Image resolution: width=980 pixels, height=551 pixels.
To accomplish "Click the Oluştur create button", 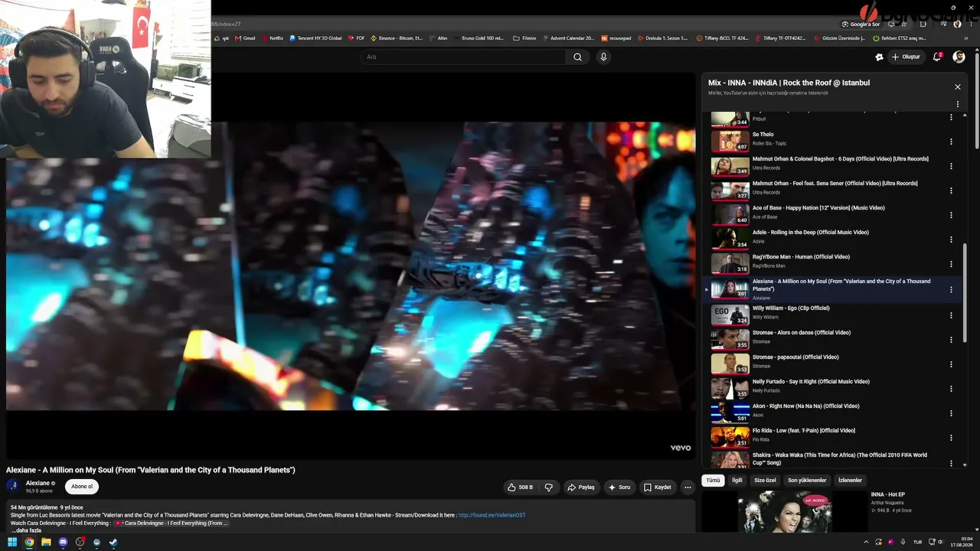I will tap(905, 57).
